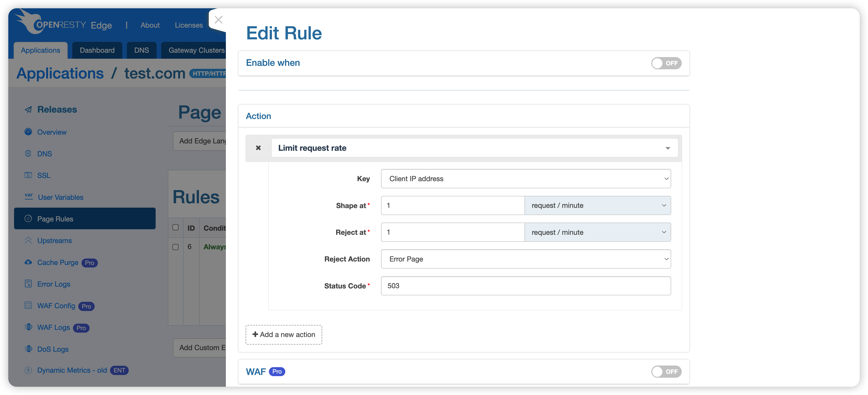Click the Error Logs document icon
The height and width of the screenshot is (395, 868).
[x=28, y=284]
